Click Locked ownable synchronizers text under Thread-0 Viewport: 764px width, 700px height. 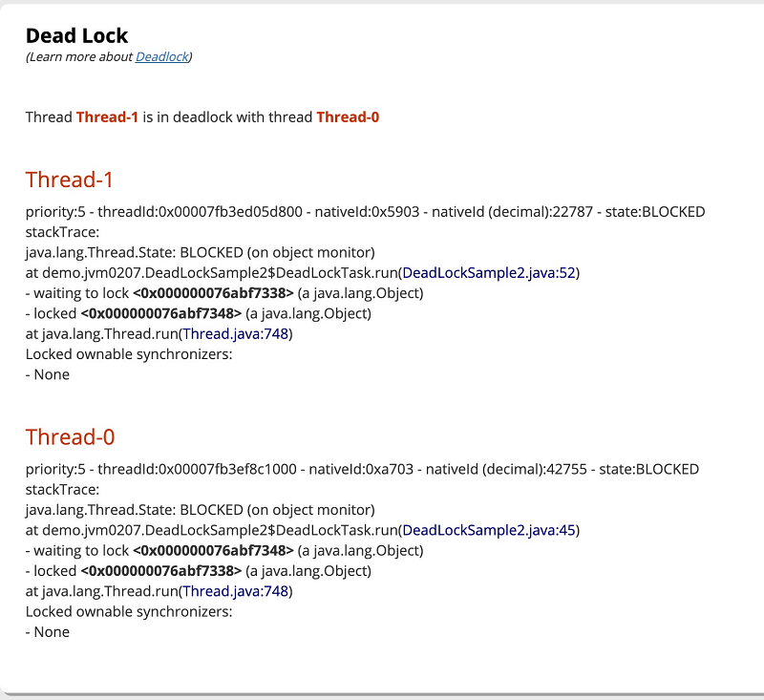[x=129, y=612]
